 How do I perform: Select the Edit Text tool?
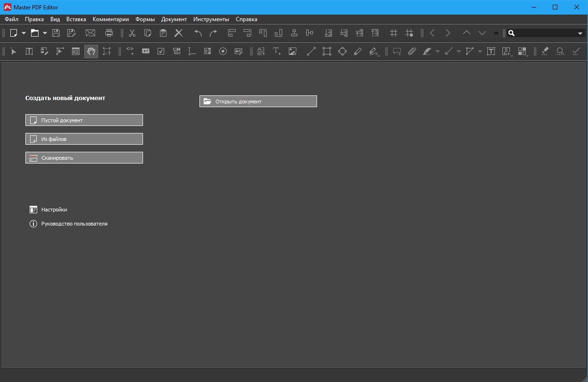pyautogui.click(x=29, y=51)
